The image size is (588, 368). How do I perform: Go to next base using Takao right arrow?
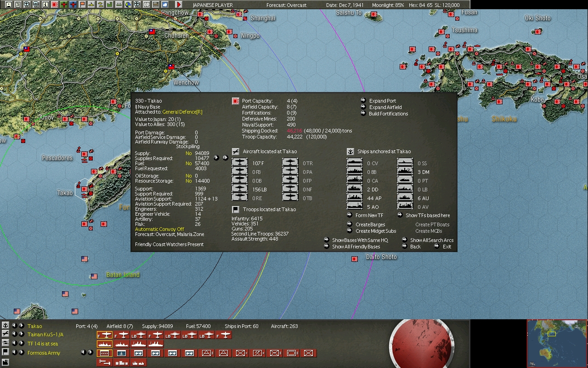coord(22,326)
